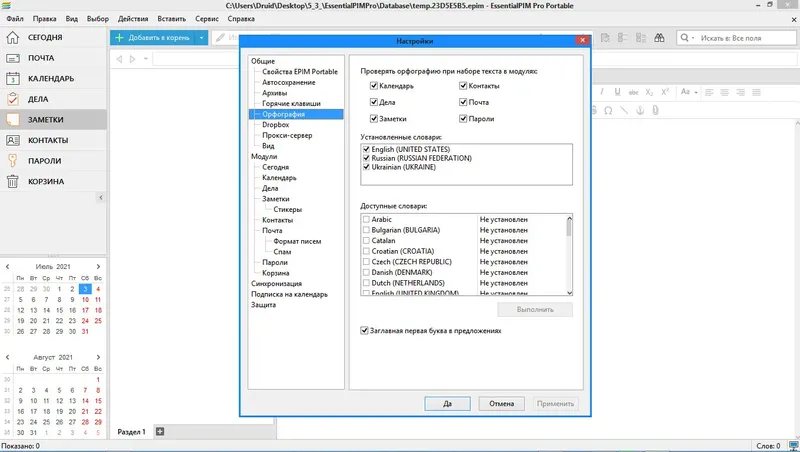This screenshot has height=452, width=800.
Task: Open dropdown arrow next to Добавить в корень
Action: 202,38
